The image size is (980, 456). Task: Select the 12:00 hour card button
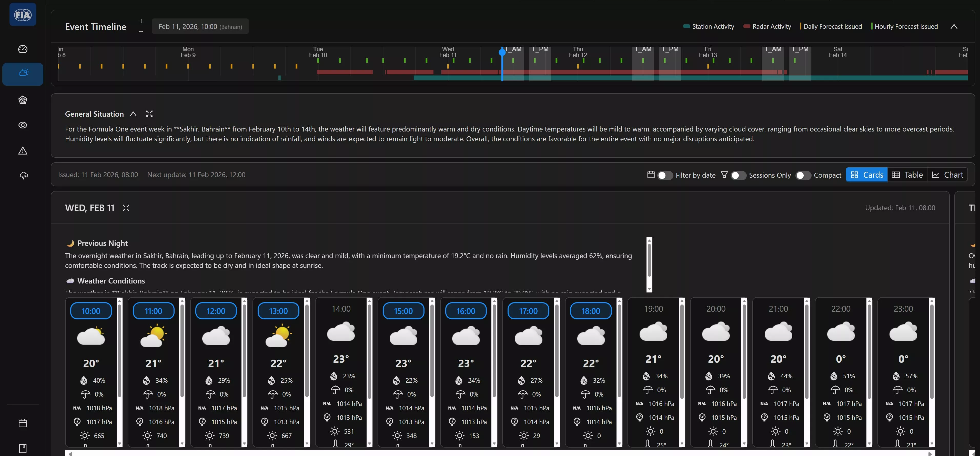(216, 311)
